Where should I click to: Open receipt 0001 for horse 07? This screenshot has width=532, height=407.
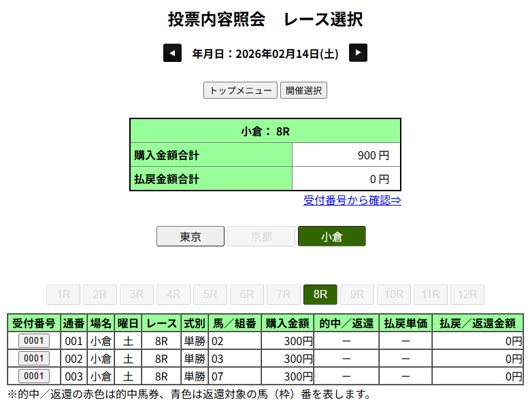[34, 376]
